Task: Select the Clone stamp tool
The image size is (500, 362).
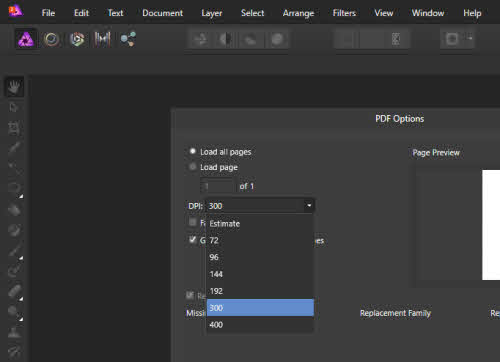Action: (14, 332)
